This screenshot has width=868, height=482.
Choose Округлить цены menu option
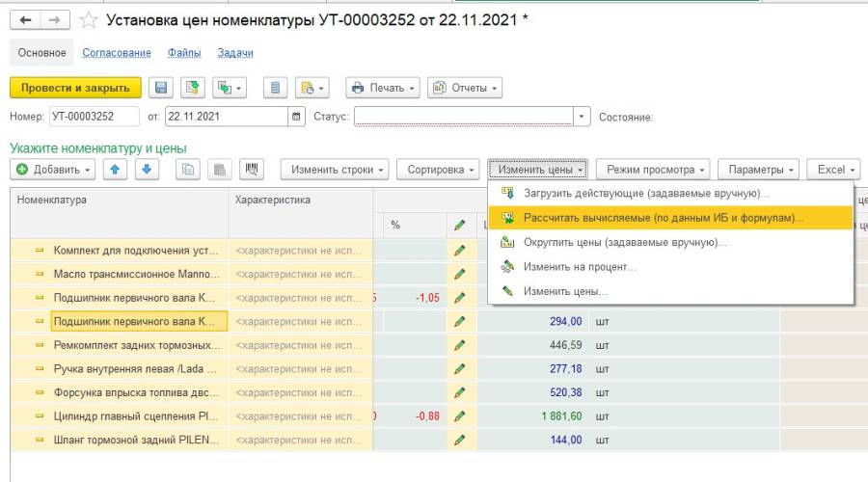tap(625, 242)
